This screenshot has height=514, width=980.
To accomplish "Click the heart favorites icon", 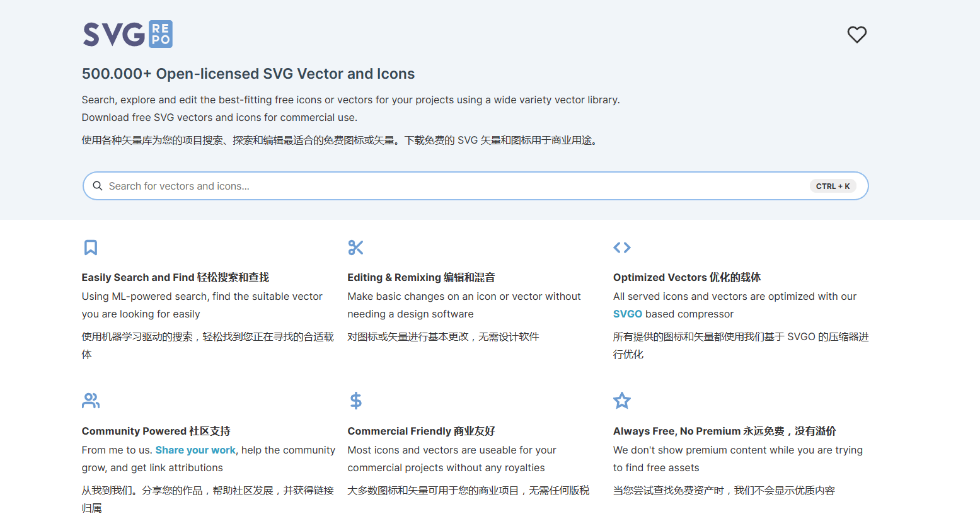I will (856, 35).
